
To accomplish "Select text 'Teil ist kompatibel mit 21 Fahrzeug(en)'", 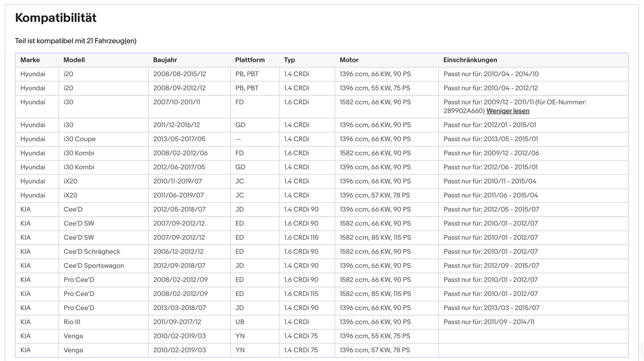I will click(76, 41).
